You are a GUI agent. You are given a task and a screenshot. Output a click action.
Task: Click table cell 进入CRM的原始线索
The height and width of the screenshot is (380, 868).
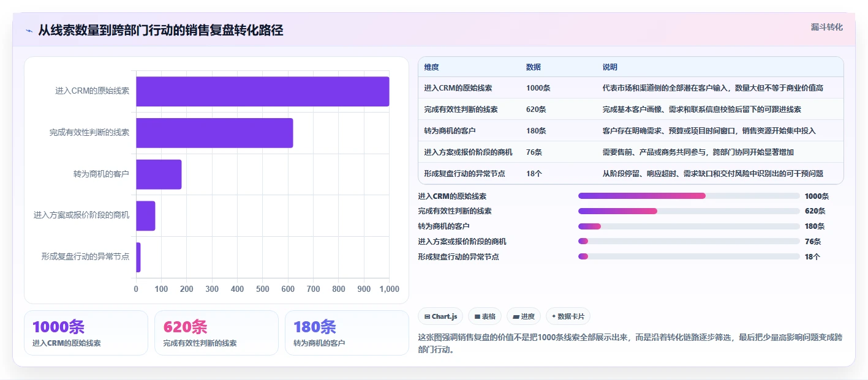pos(458,88)
